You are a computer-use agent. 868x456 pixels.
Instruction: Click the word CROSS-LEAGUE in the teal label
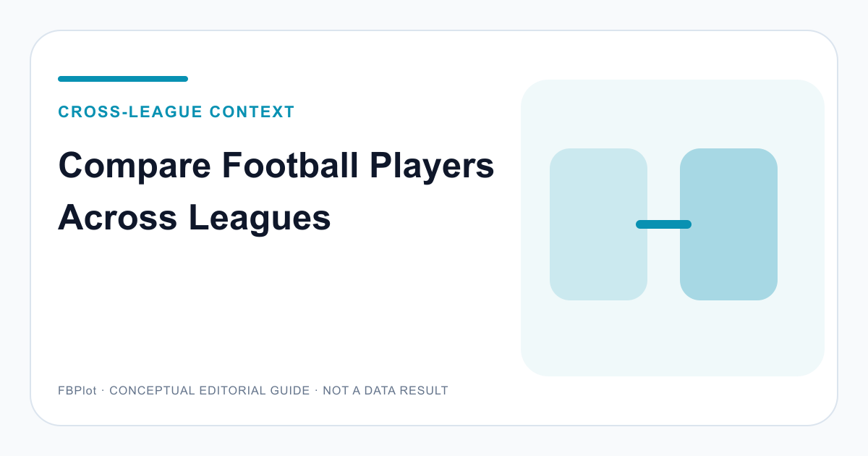point(130,112)
